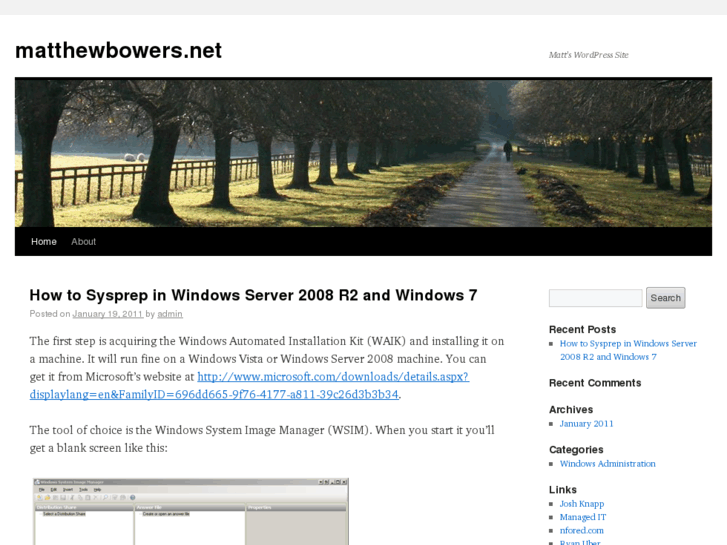Click the Search button
The width and height of the screenshot is (727, 545).
(x=665, y=298)
